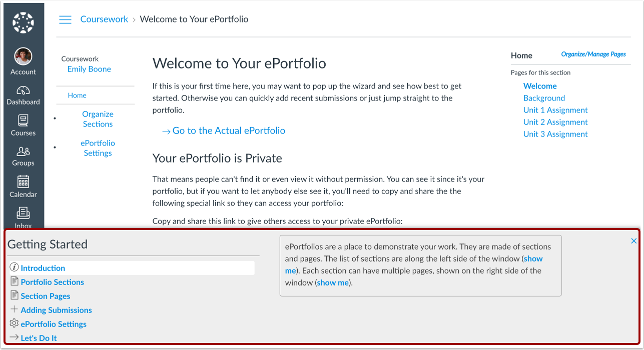Open the Courses icon in sidebar
Screen dimensions: 644x350
click(x=23, y=119)
